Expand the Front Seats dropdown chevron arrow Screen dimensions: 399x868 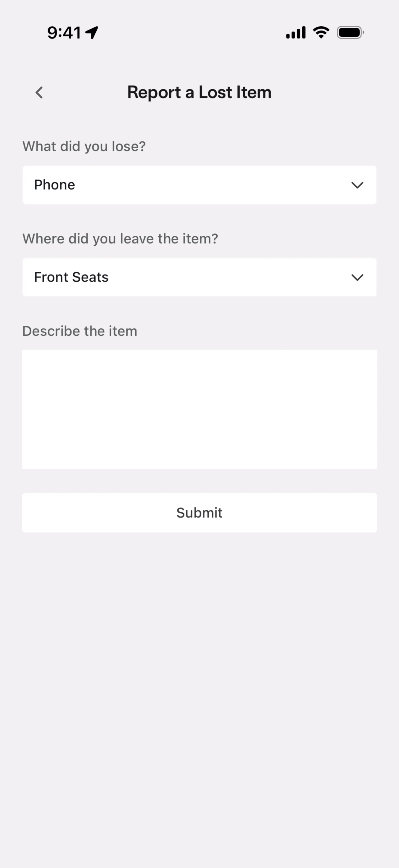click(357, 277)
